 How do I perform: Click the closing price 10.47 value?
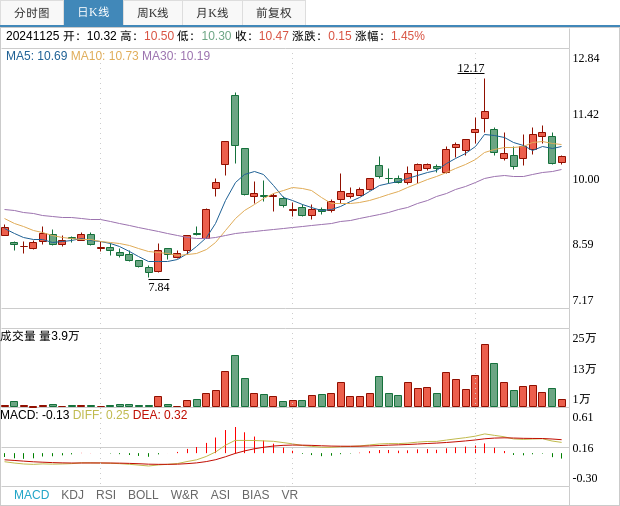(274, 36)
